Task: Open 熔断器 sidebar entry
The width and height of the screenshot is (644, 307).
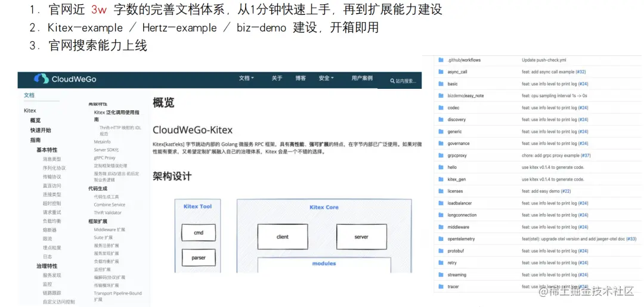Action: 49,230
